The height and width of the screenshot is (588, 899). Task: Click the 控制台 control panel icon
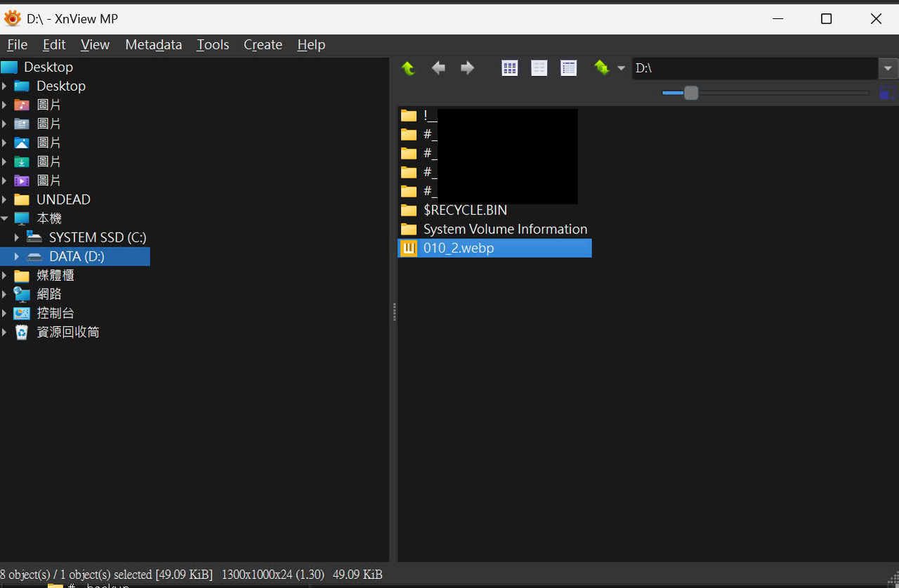click(x=22, y=313)
